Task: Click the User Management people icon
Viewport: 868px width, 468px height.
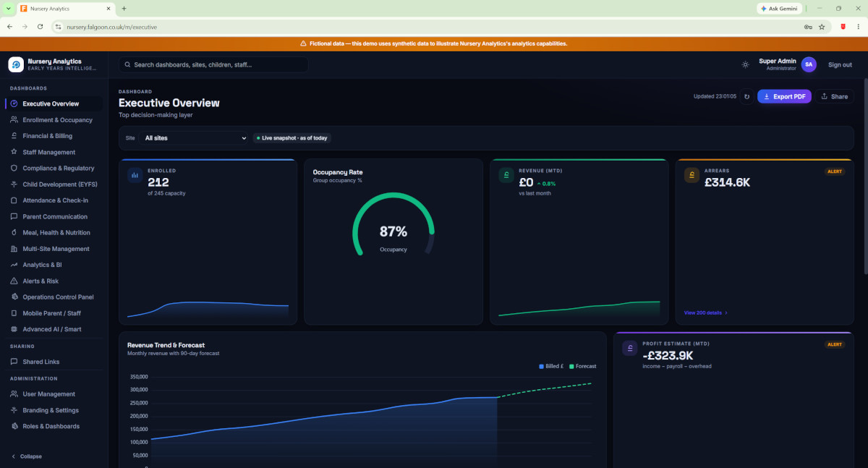Action: tap(14, 394)
